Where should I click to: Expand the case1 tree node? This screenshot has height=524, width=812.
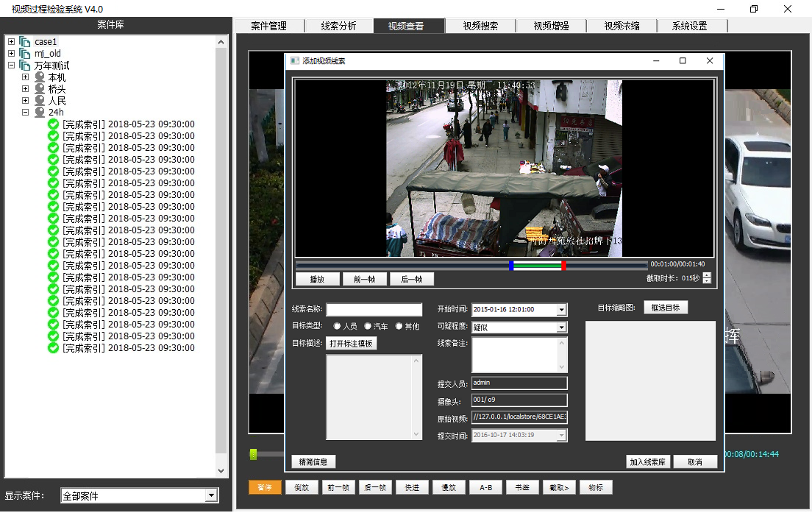coord(11,42)
